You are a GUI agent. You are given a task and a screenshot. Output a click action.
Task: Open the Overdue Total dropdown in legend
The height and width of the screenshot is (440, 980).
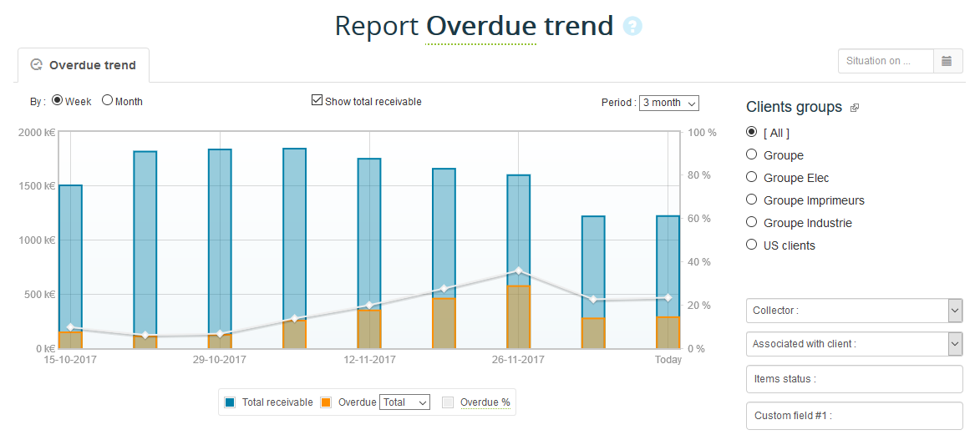pos(404,402)
